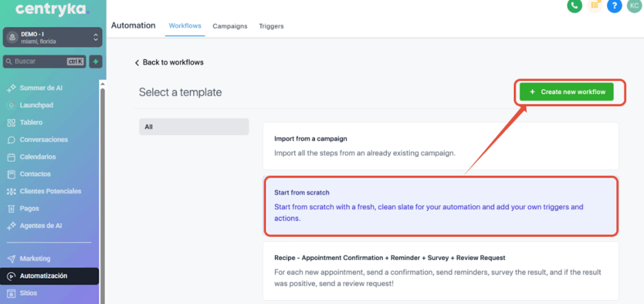Select the Start from scratch template
Image resolution: width=644 pixels, height=304 pixels.
pyautogui.click(x=440, y=206)
